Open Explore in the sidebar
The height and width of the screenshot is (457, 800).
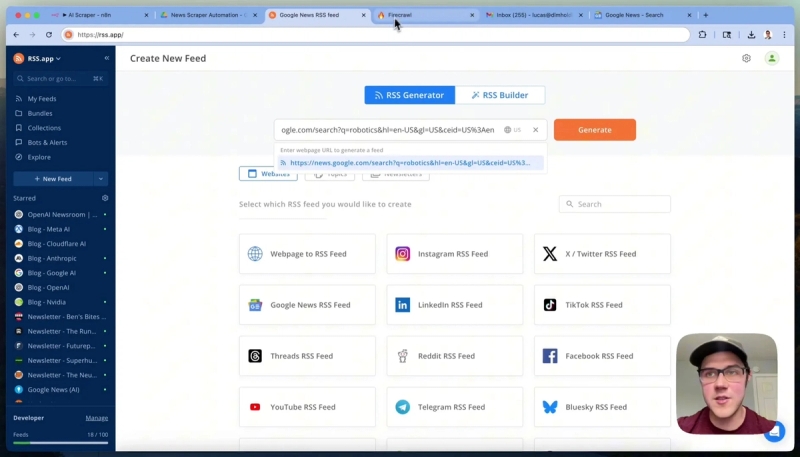(x=39, y=157)
